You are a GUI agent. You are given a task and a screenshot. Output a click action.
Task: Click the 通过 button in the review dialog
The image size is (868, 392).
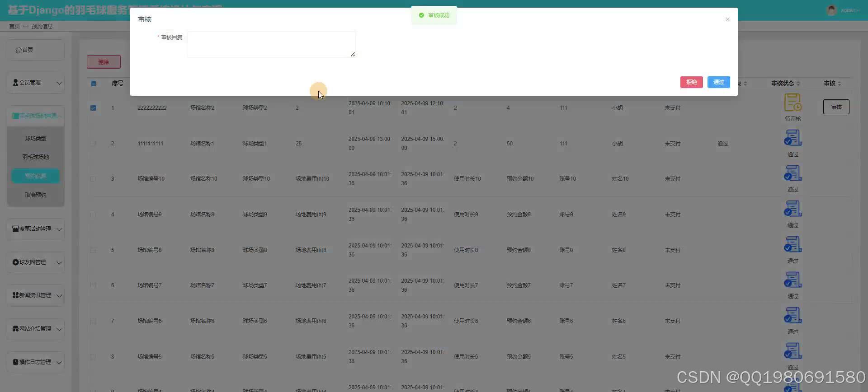(x=718, y=82)
